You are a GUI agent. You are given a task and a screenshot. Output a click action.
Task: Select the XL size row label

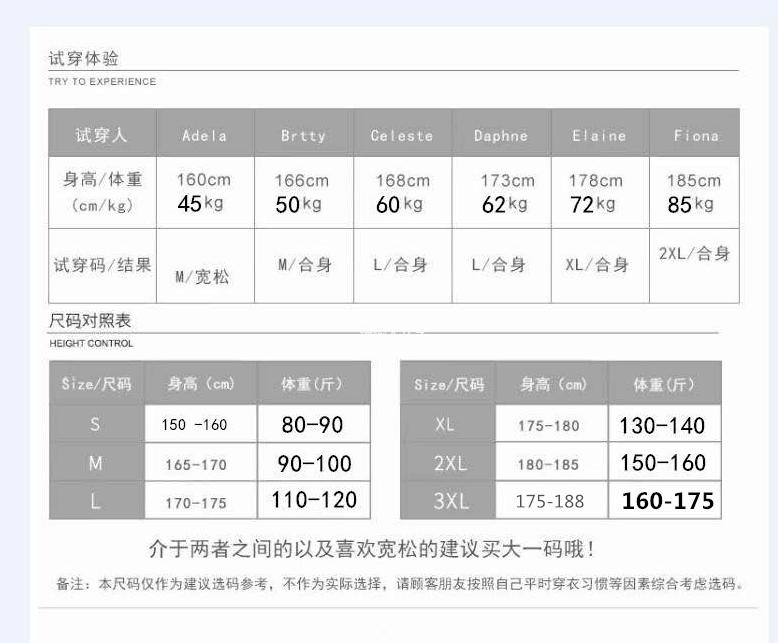[x=448, y=424]
